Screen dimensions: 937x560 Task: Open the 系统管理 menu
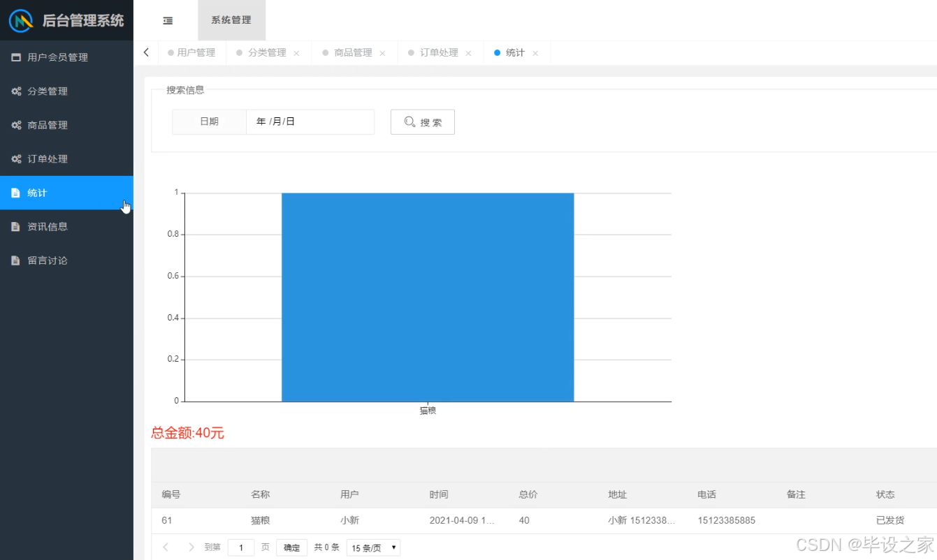(231, 20)
